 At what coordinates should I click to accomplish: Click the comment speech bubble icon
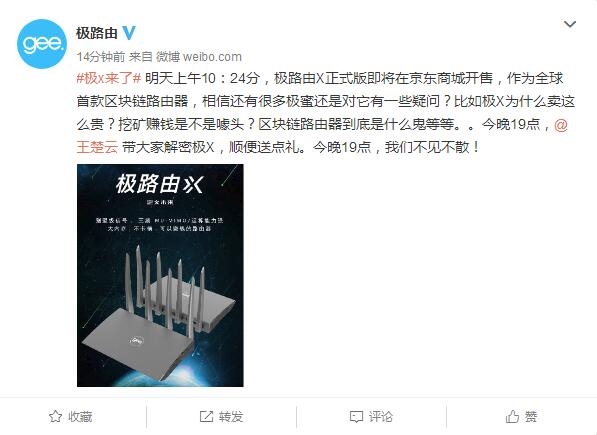pos(356,417)
